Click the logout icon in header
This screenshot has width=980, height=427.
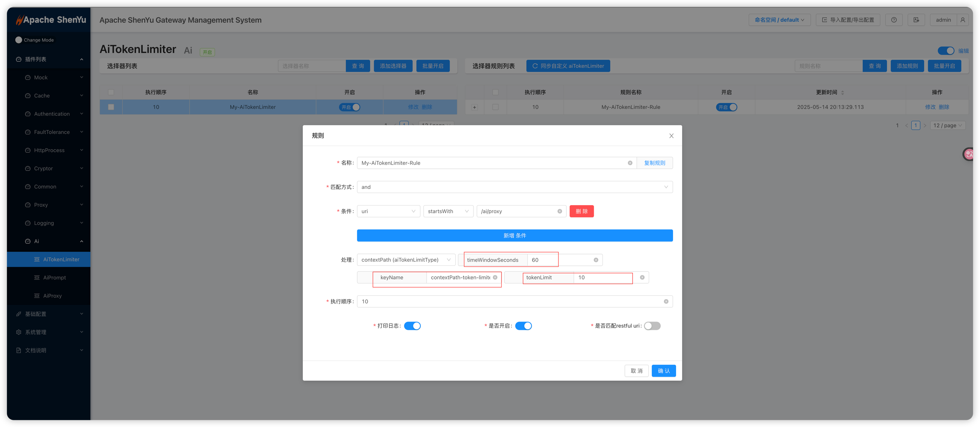coord(916,20)
